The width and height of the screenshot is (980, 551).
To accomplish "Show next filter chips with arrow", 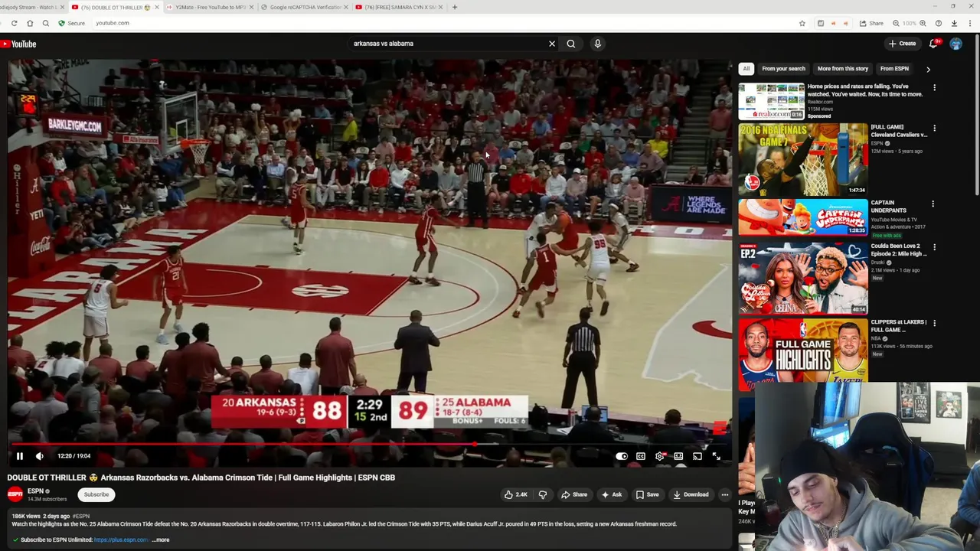I will pos(928,69).
